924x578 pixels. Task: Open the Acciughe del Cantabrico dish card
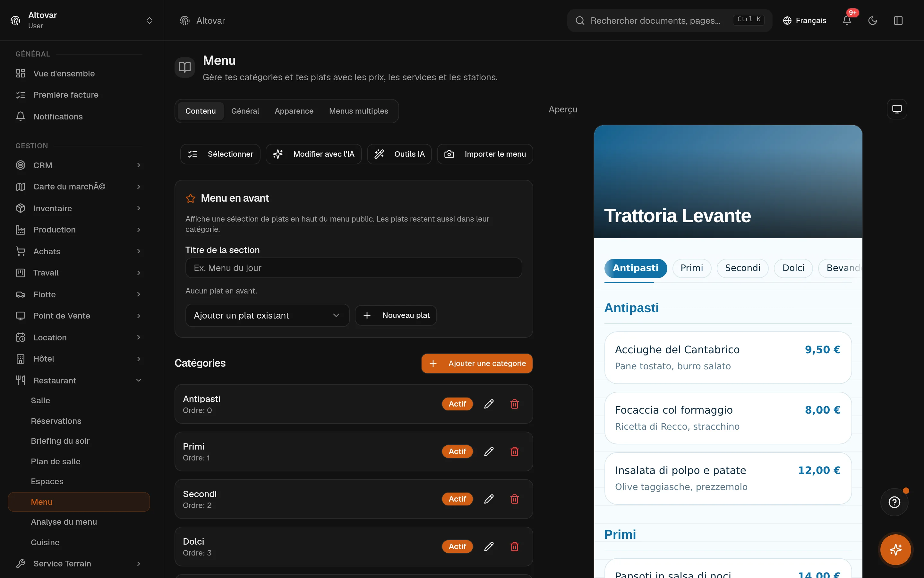728,357
